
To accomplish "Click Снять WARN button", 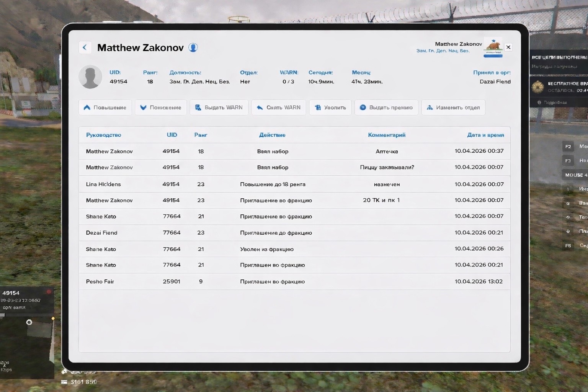I will tap(279, 108).
